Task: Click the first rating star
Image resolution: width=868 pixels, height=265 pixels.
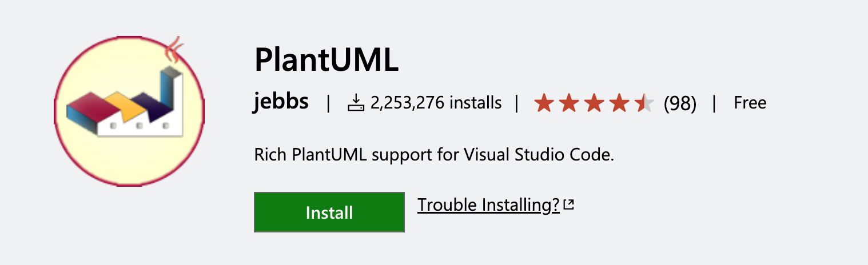Action: point(544,103)
